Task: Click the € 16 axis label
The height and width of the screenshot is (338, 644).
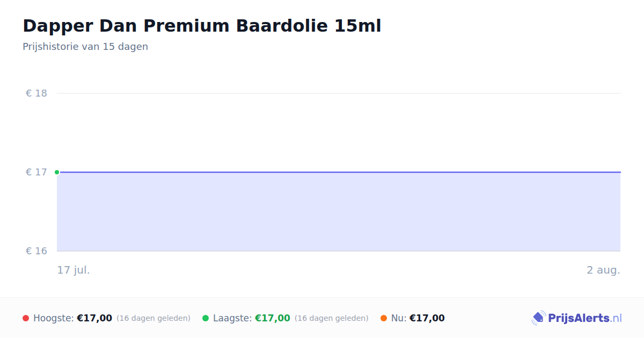Action: (x=36, y=251)
